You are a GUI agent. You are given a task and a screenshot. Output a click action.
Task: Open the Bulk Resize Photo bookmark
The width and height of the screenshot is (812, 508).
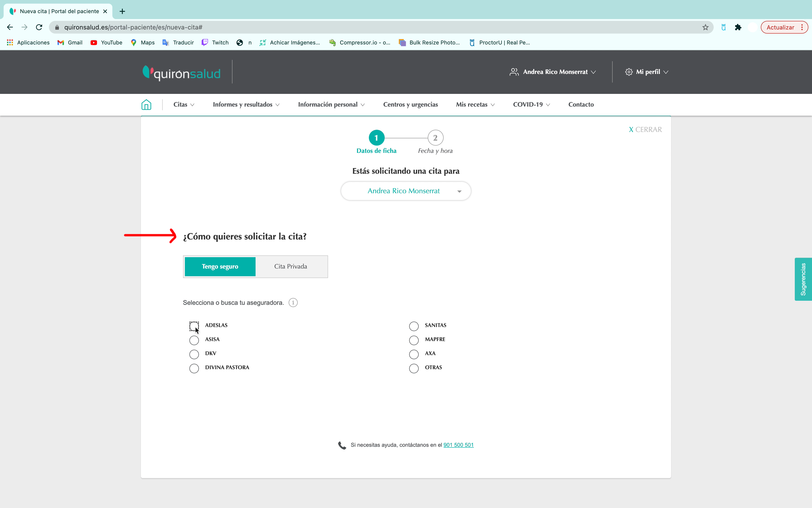[x=429, y=43]
